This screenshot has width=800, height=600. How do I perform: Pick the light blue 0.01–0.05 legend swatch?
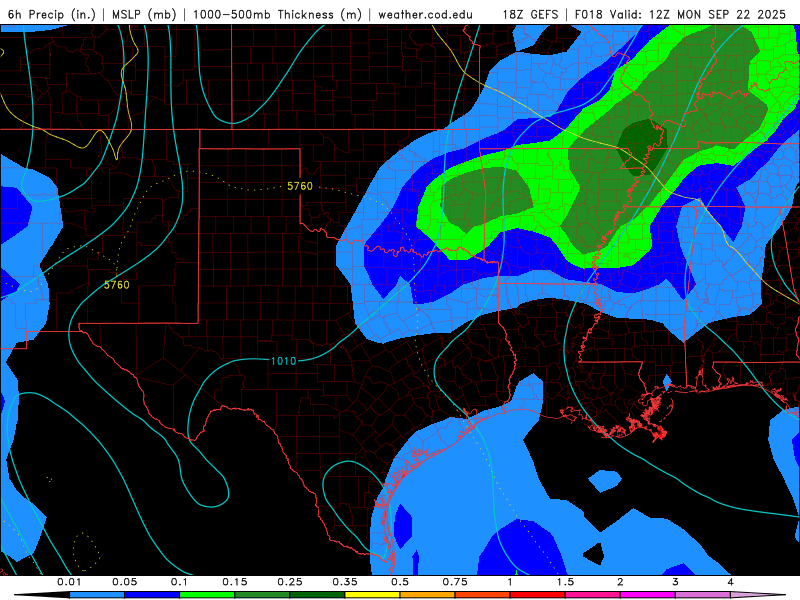pyautogui.click(x=97, y=595)
